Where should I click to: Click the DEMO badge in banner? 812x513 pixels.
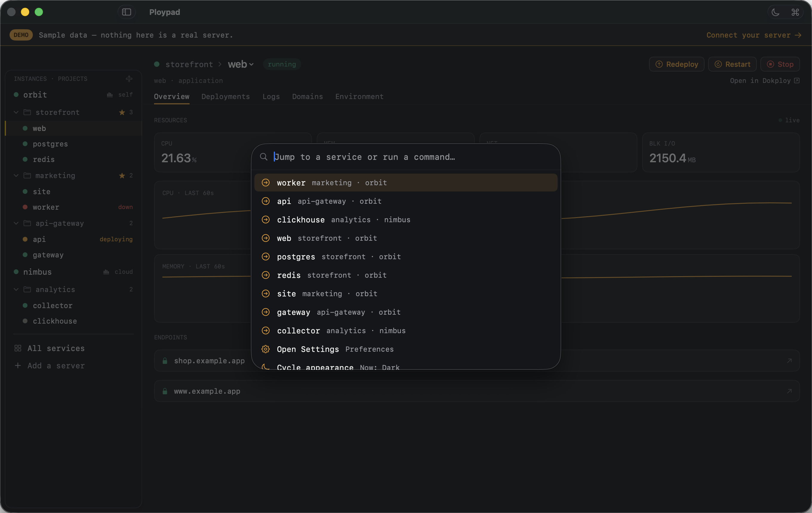click(x=21, y=35)
